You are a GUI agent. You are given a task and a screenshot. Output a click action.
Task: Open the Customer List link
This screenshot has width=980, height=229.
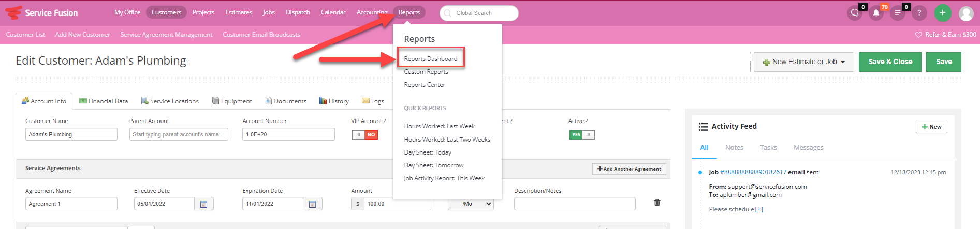tap(25, 35)
